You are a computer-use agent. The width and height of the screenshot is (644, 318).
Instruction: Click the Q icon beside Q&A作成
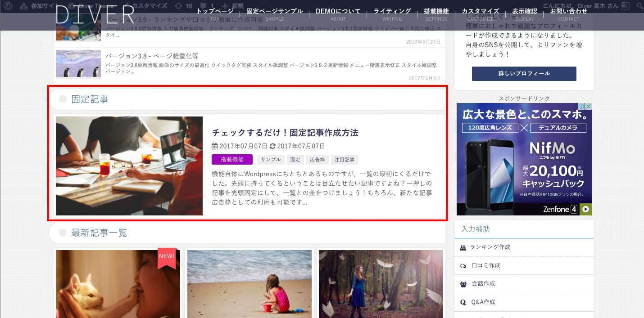click(463, 303)
